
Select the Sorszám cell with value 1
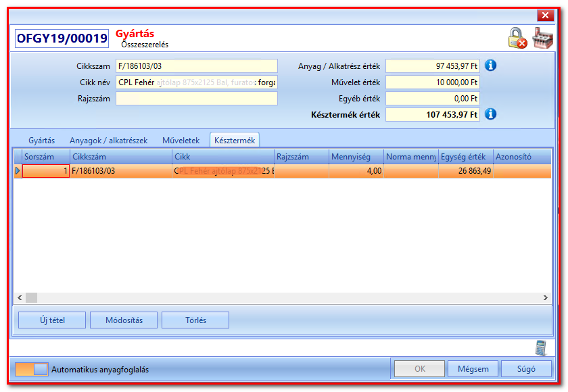(x=46, y=171)
